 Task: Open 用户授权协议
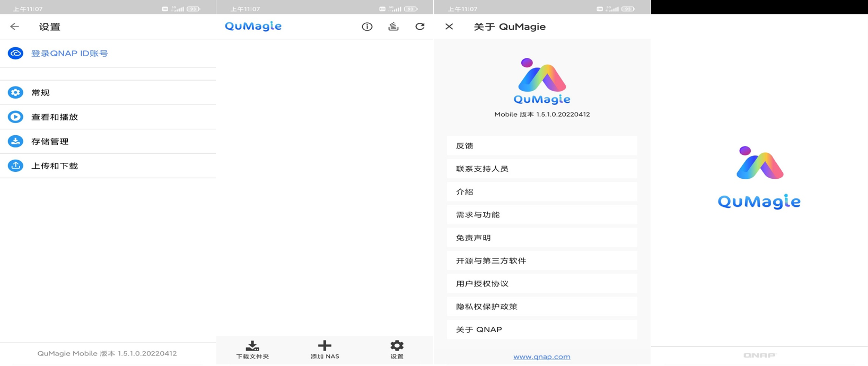542,283
